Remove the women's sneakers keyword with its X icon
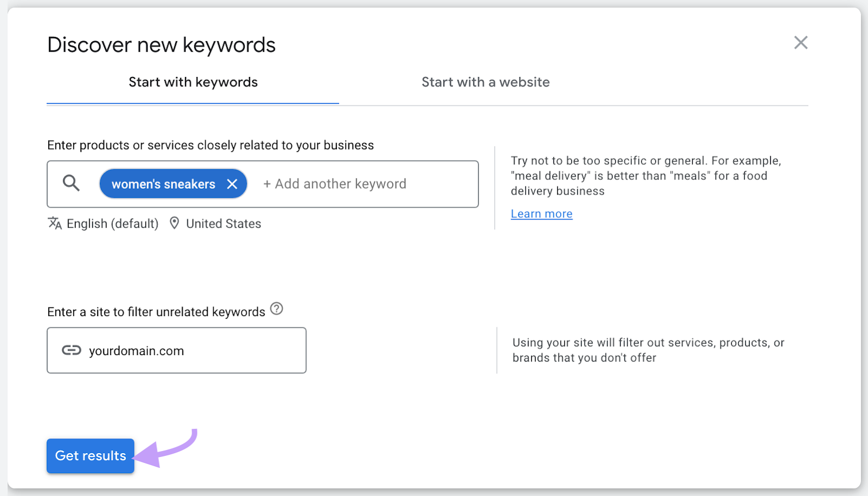 click(x=232, y=184)
